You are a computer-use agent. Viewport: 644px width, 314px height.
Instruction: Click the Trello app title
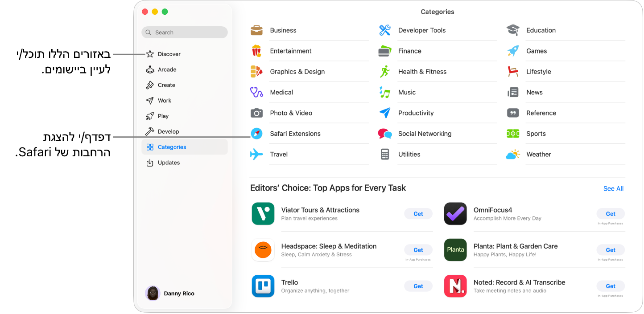pos(289,282)
